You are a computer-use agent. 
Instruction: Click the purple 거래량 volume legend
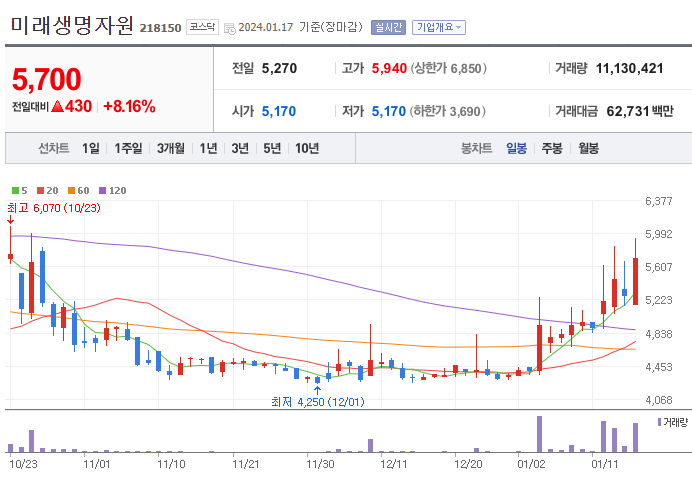[x=673, y=422]
